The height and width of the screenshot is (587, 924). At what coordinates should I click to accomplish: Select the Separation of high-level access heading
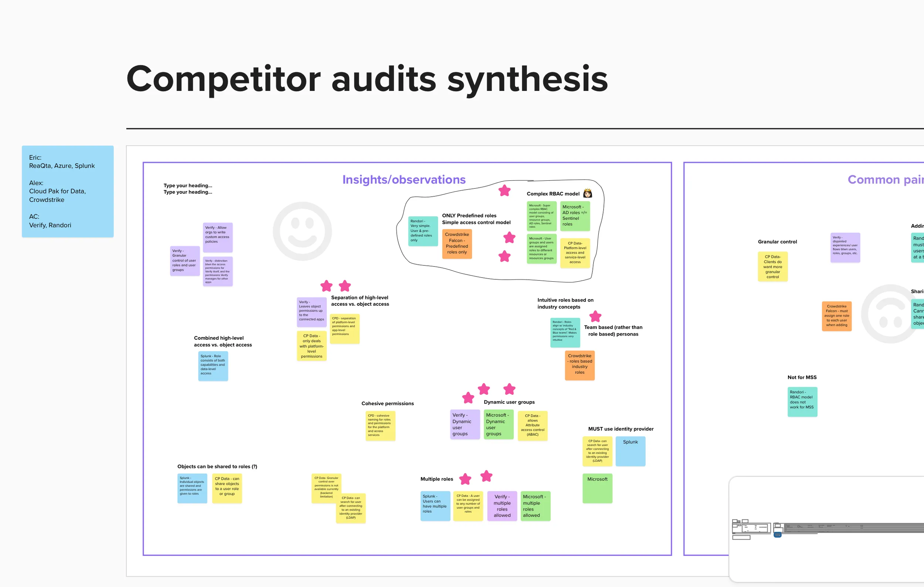[x=360, y=301]
